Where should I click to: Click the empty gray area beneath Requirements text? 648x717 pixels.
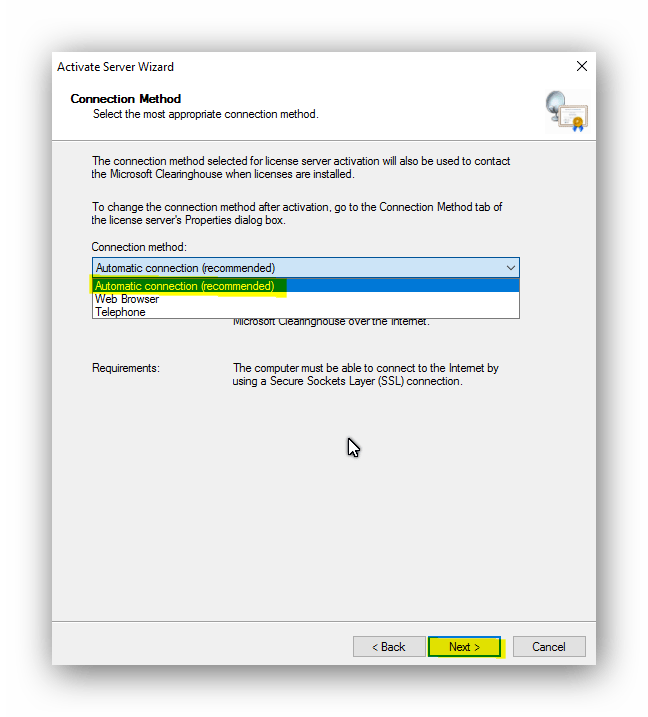point(324,503)
